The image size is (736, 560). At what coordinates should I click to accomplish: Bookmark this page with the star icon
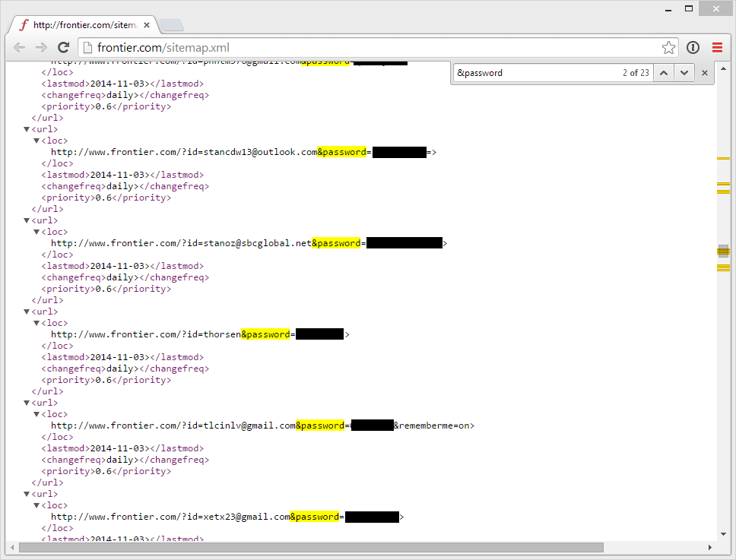point(668,47)
